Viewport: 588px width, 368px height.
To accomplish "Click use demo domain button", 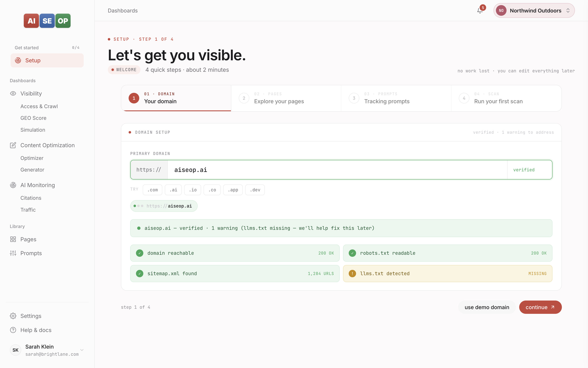I will pos(487,307).
